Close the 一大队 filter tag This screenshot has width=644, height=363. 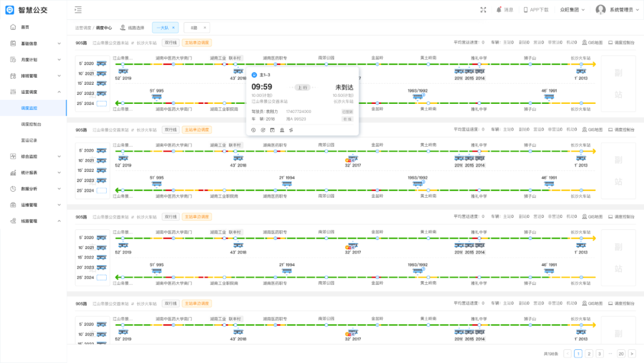[x=174, y=27]
